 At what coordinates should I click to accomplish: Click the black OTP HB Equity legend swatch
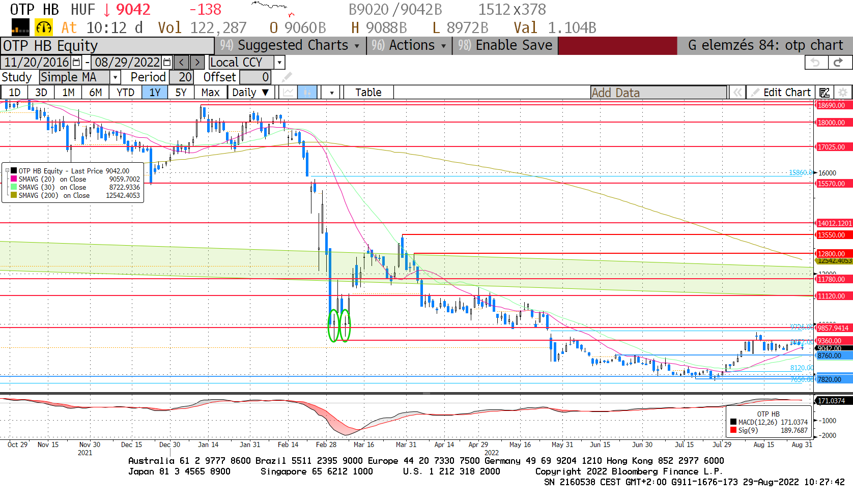point(14,171)
